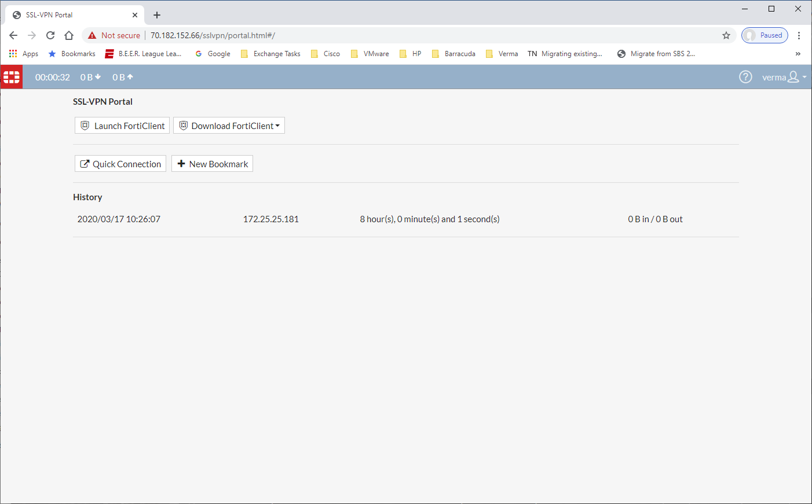
Task: Open Quick Connection
Action: click(120, 164)
